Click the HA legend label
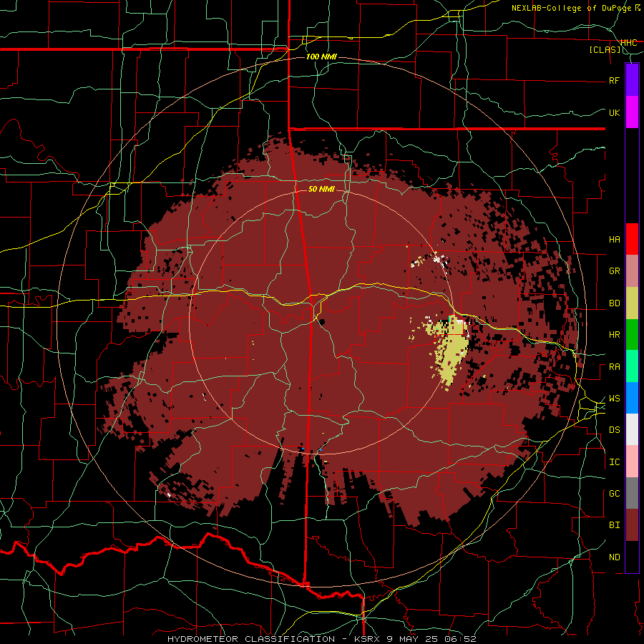 pos(614,240)
